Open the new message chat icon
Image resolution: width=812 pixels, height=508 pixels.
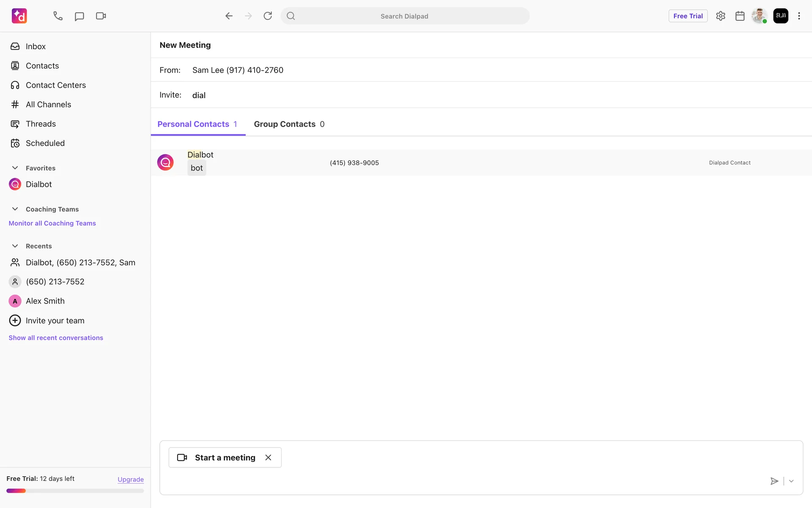coord(79,16)
